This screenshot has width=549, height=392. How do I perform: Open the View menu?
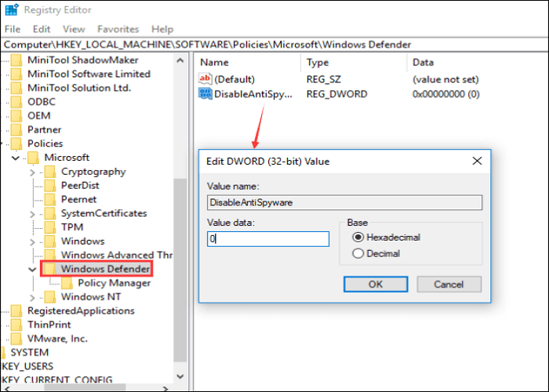pyautogui.click(x=74, y=29)
